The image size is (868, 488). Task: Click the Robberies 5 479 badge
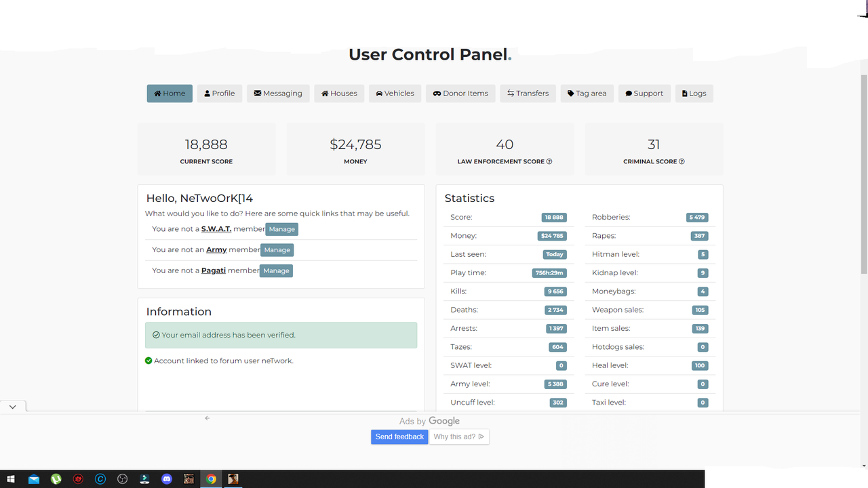[x=697, y=218]
